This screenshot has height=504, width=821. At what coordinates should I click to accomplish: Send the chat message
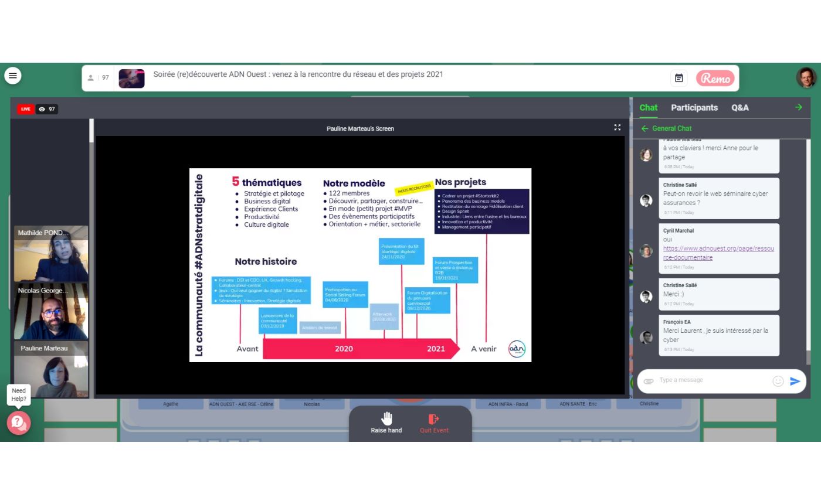[795, 381]
